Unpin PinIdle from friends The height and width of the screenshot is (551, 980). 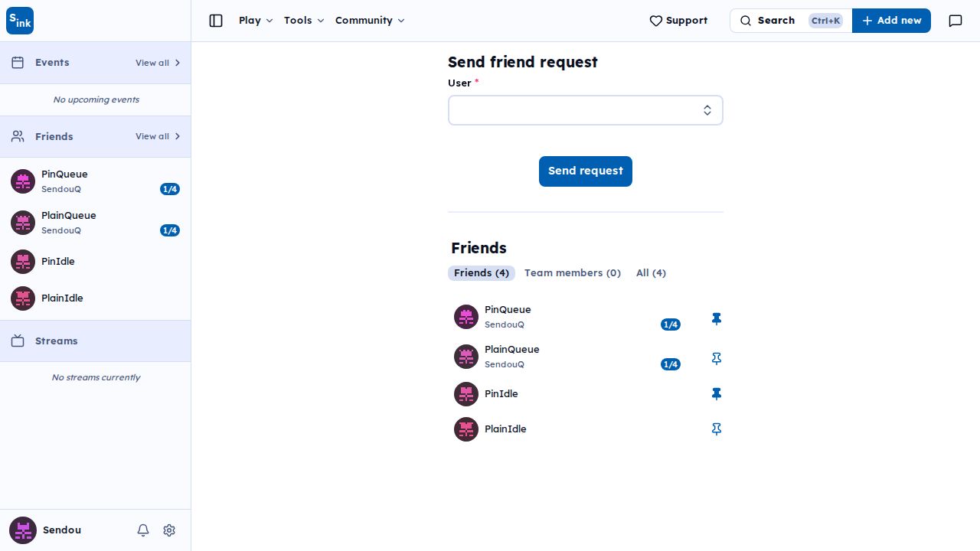pyautogui.click(x=717, y=394)
